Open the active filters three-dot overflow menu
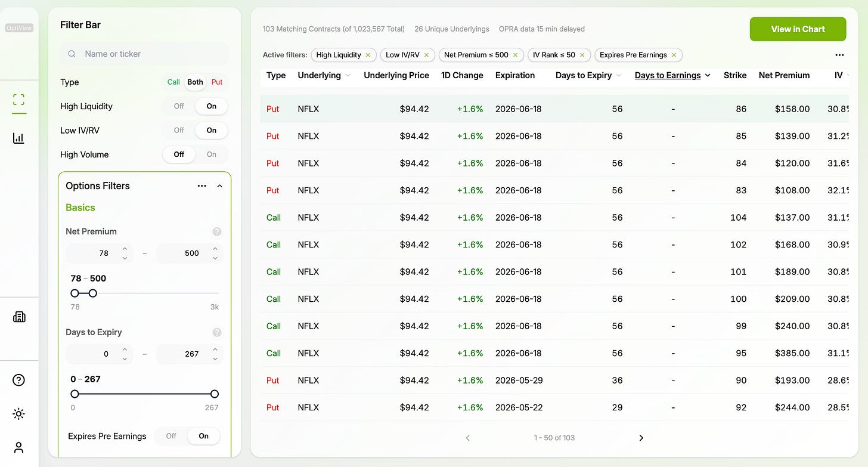 pyautogui.click(x=839, y=55)
